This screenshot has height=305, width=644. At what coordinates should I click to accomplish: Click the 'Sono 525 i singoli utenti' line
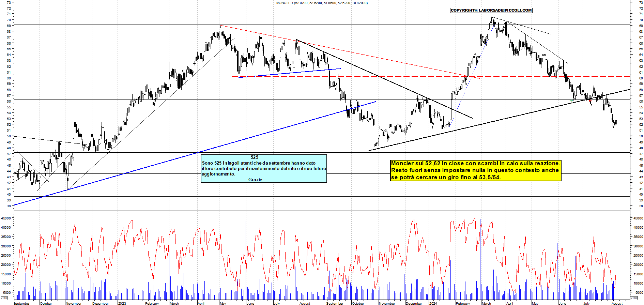[x=259, y=163]
